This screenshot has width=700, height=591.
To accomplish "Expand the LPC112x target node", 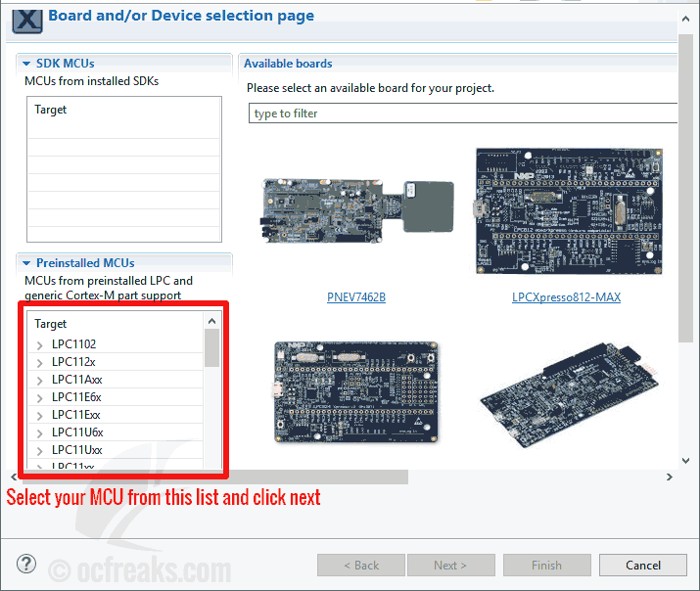I will [40, 363].
